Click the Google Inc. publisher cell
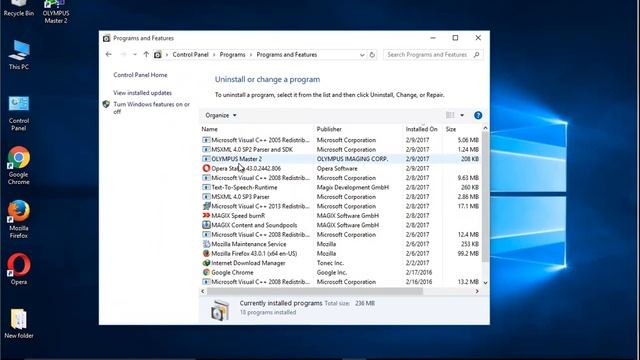This screenshot has height=360, width=640. point(332,272)
